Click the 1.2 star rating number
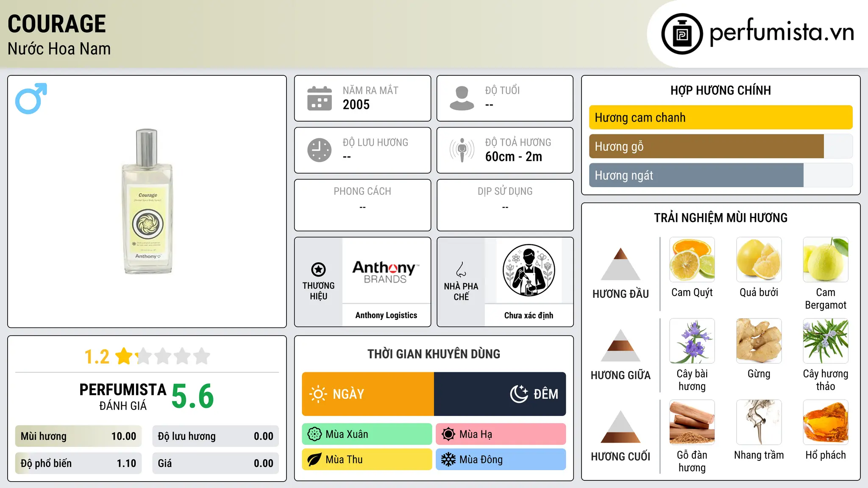 (97, 357)
